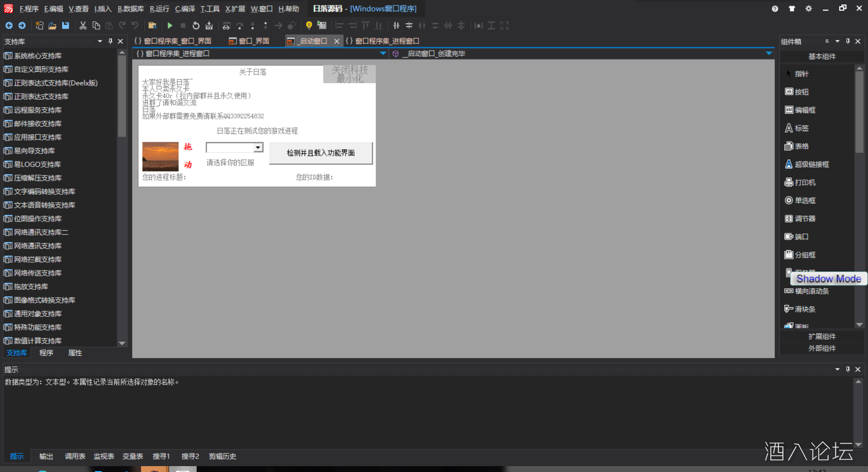
Task: Open the settings gear icon in the title bar
Action: (x=809, y=9)
